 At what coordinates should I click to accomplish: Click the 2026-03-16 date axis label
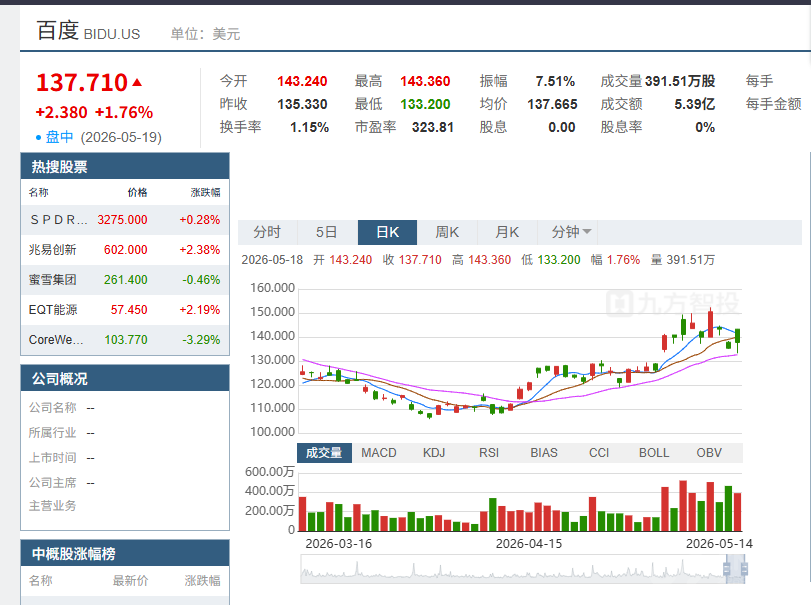[338, 544]
